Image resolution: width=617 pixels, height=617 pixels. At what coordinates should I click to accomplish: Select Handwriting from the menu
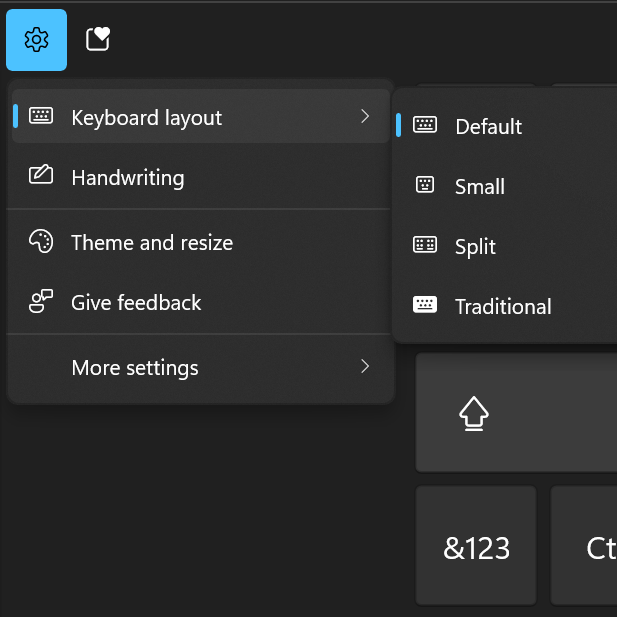201,177
